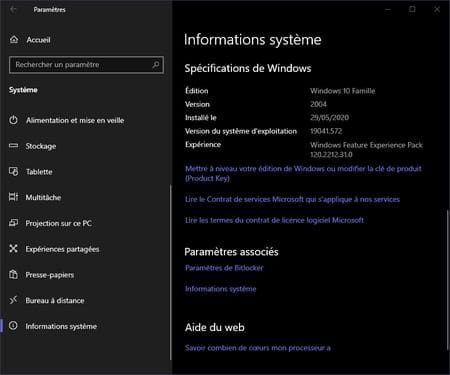Select the Windows 10 Famille edition value

(x=343, y=91)
